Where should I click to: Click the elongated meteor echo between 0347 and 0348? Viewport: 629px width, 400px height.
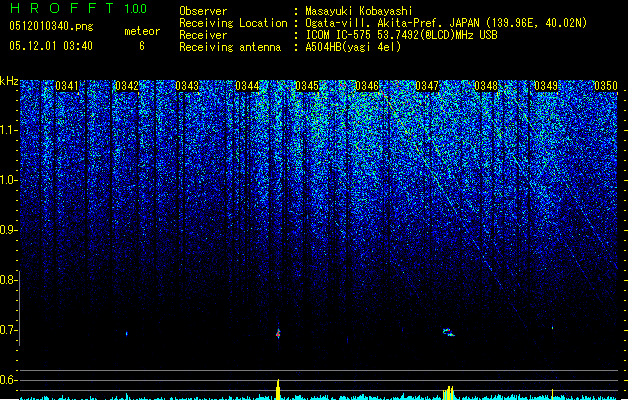[x=448, y=332]
